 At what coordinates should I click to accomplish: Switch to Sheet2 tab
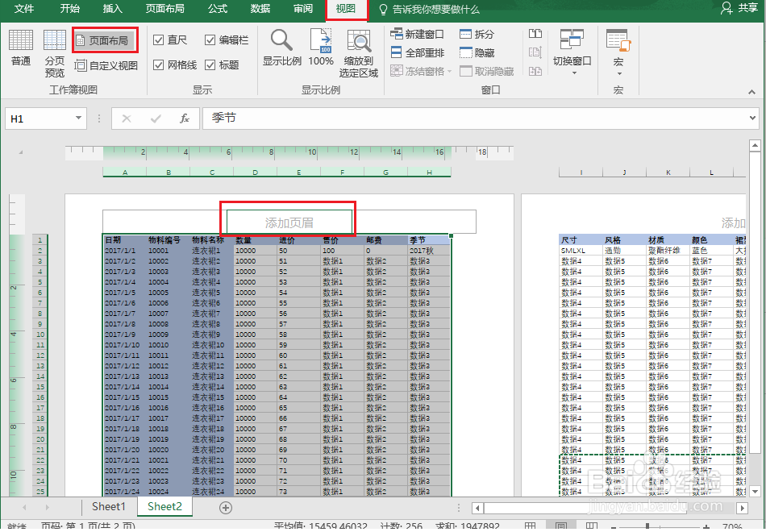(164, 506)
